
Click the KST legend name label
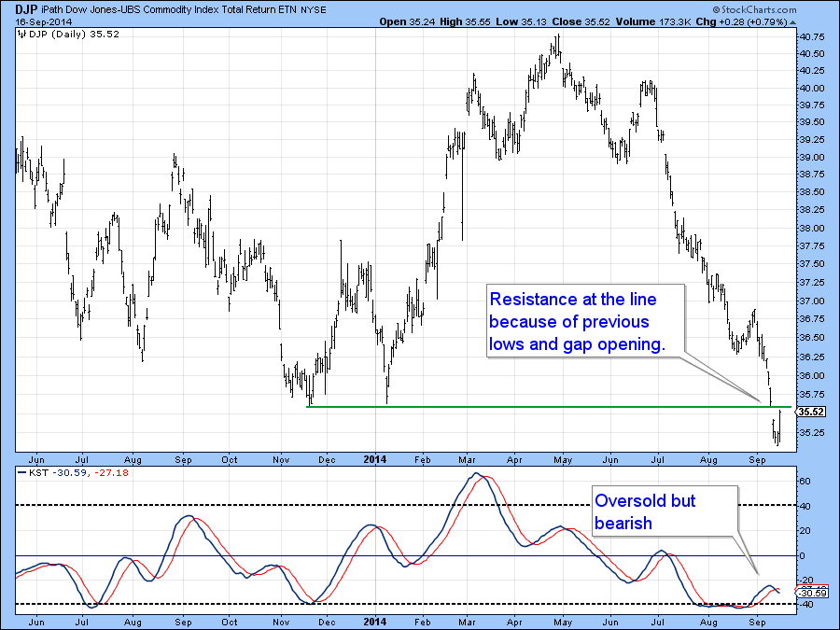click(x=38, y=473)
